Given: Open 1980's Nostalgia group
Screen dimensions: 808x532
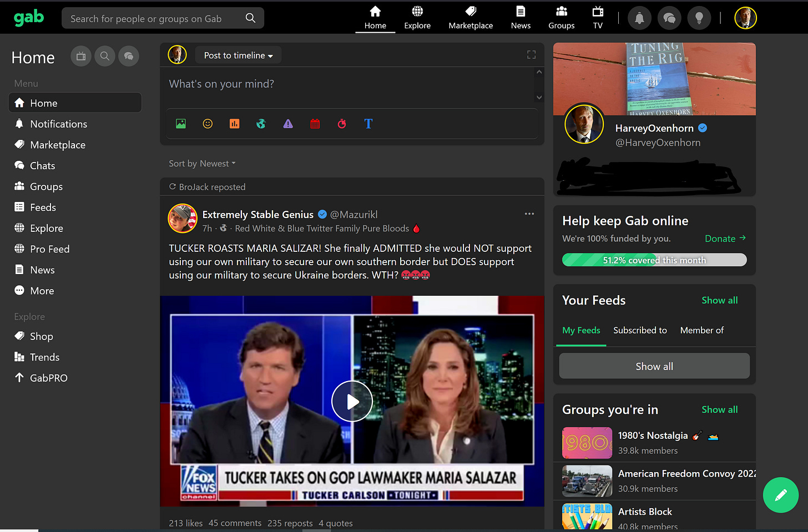Looking at the screenshot, I should coord(655,443).
